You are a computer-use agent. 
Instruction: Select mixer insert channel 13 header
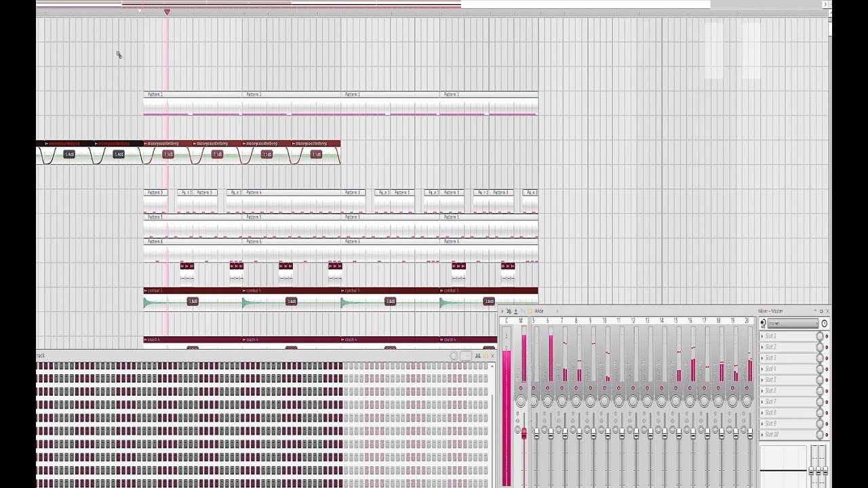pos(647,321)
